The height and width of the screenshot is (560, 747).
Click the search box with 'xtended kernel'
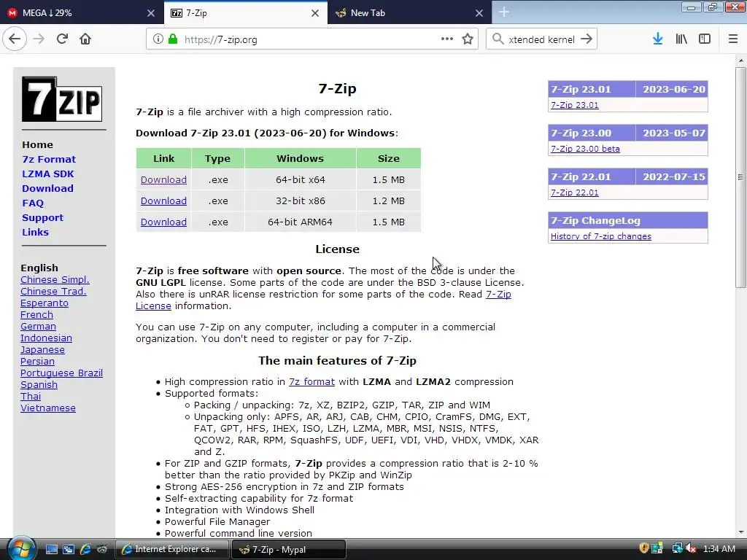pos(541,39)
